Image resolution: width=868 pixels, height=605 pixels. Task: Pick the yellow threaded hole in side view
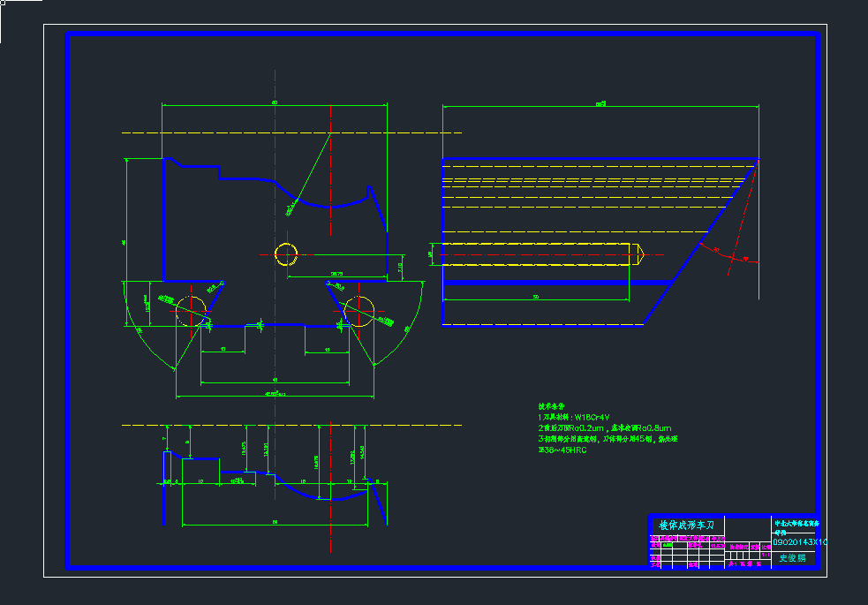(539, 254)
